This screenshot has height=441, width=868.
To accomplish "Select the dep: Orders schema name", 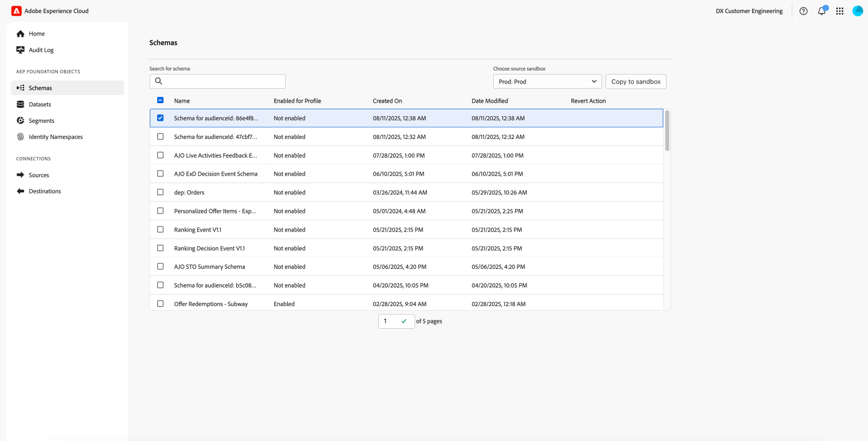I will click(x=189, y=192).
